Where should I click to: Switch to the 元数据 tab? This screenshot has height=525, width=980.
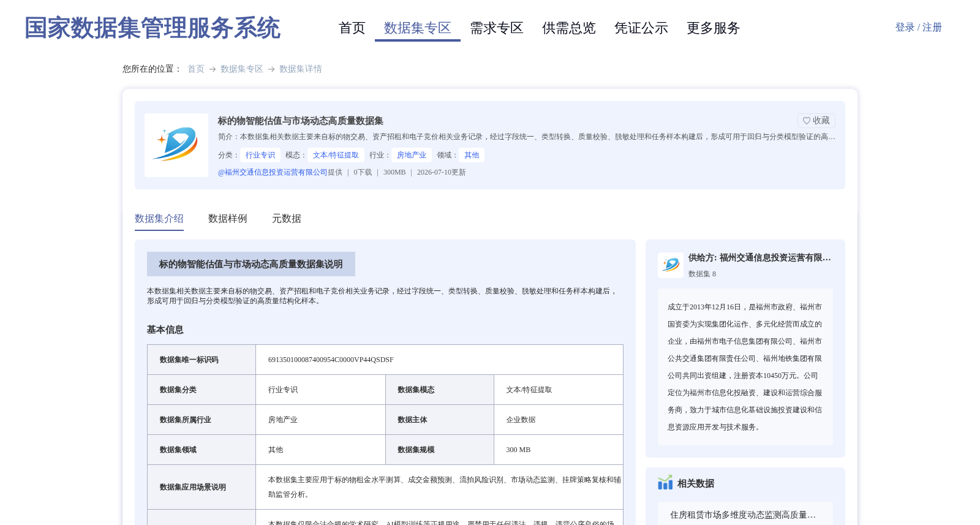coord(287,219)
